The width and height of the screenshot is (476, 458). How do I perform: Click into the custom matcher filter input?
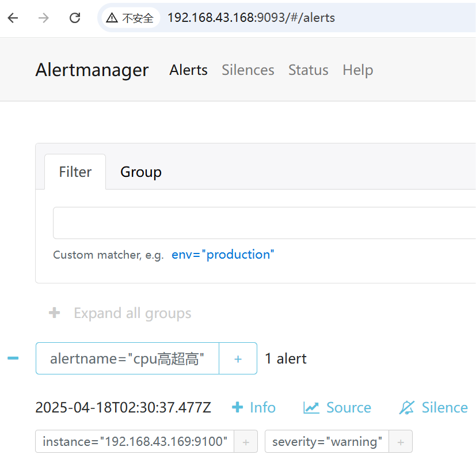(264, 223)
